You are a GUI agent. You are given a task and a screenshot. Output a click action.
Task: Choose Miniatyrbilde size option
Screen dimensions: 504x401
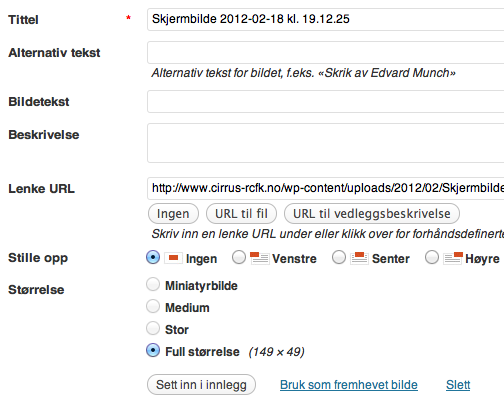point(153,285)
